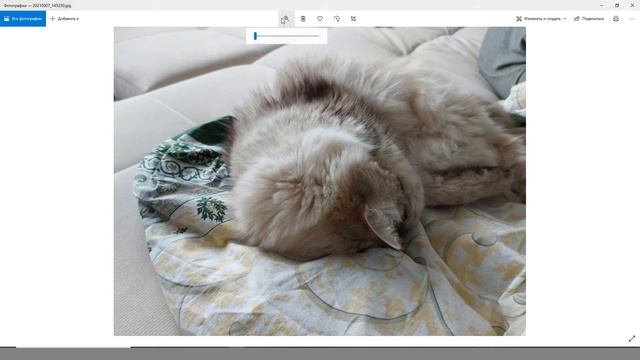Click on the cat photo
This screenshot has width=640, height=360.
pos(320,181)
